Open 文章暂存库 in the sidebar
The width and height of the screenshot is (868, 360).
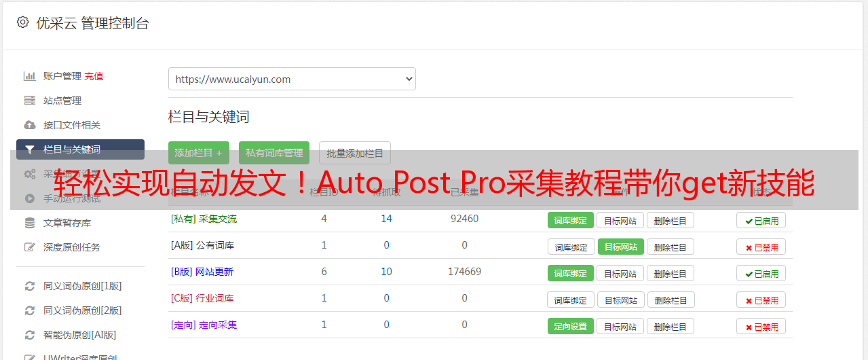click(x=67, y=223)
